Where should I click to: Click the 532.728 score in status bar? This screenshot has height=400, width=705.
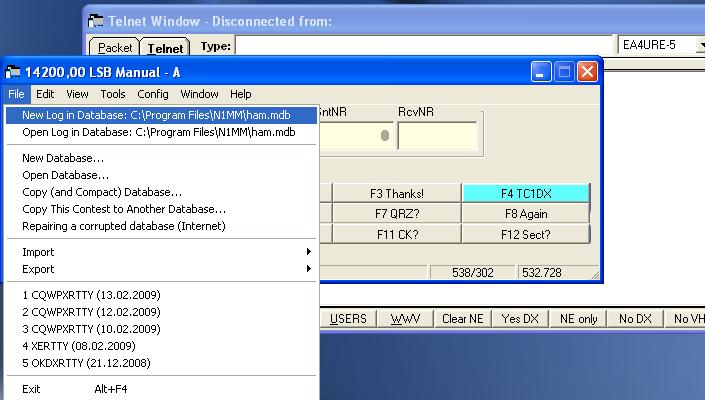click(x=542, y=272)
